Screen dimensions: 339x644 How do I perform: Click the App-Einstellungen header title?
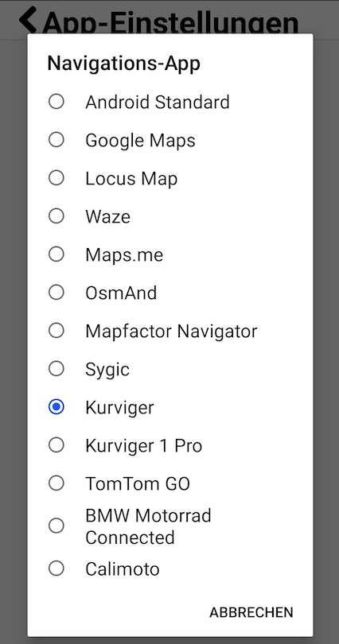(170, 22)
